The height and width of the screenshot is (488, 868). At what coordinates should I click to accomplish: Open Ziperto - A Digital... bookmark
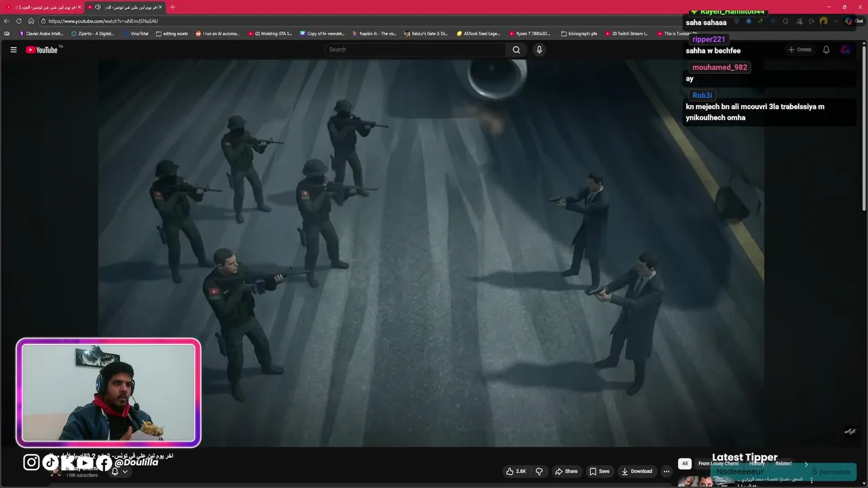coord(93,33)
